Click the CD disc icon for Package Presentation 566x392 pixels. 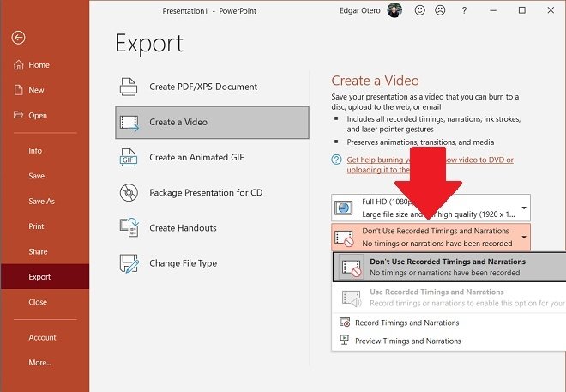tap(129, 193)
